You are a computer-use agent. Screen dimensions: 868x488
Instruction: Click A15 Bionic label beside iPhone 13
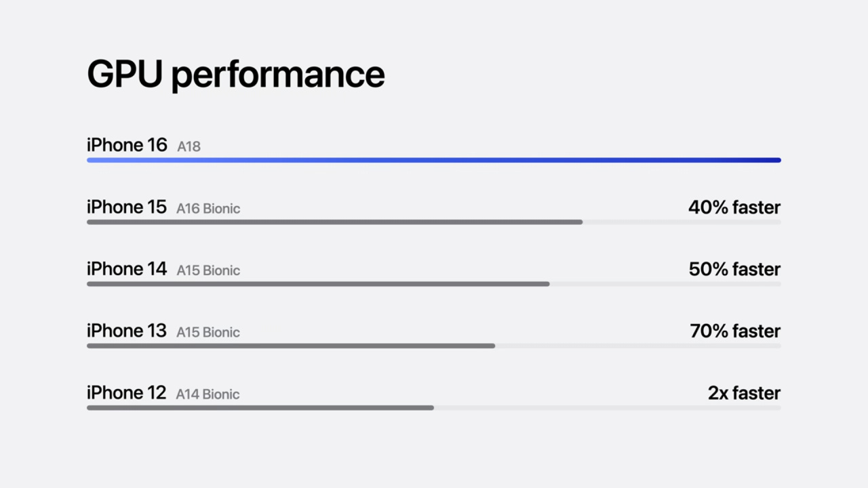208,332
